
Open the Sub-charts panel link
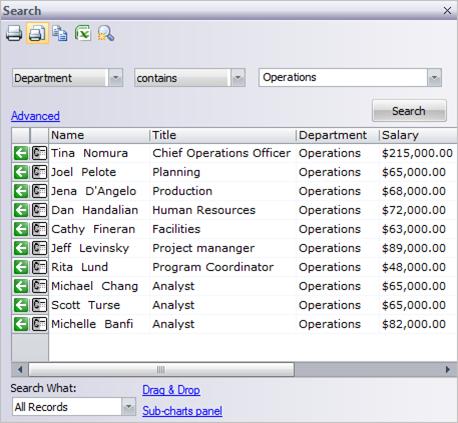tap(182, 411)
